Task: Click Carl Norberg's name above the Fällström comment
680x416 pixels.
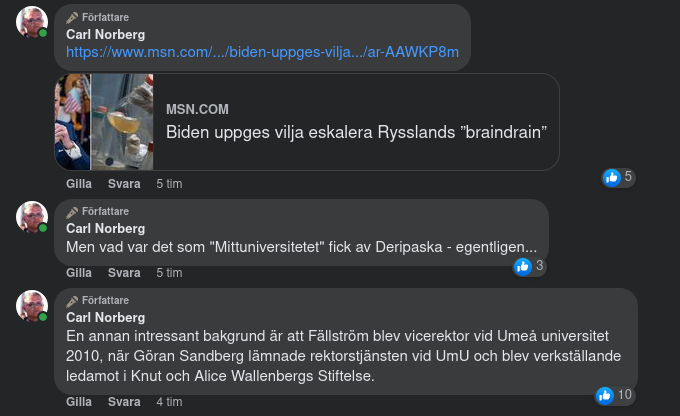Action: pos(105,317)
